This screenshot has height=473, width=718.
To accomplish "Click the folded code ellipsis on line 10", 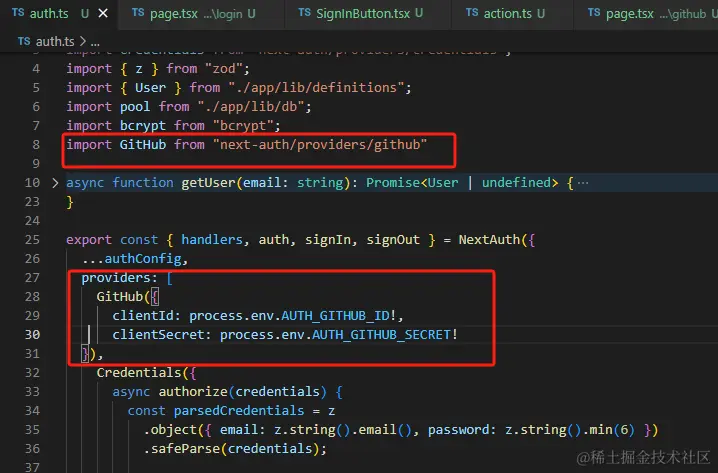I will coord(583,183).
